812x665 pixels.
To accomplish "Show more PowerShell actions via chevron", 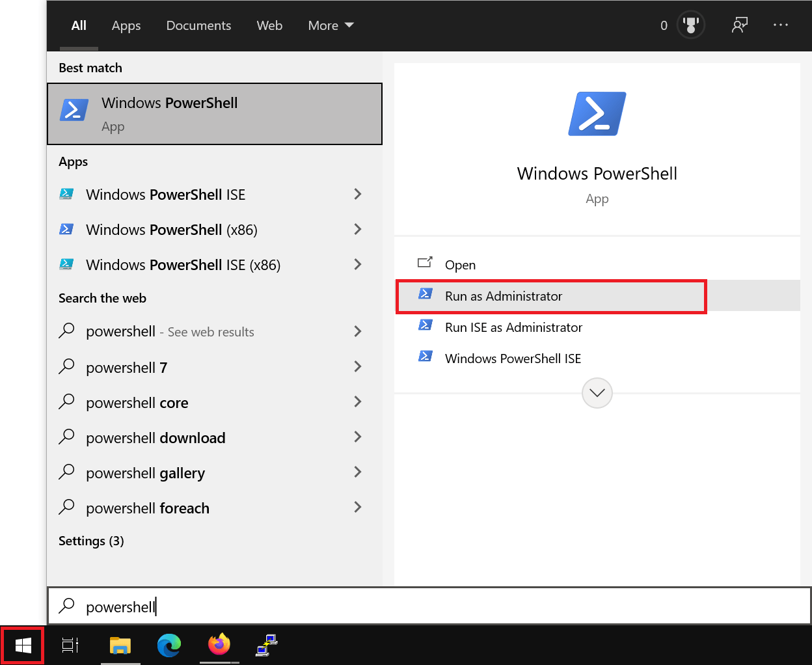I will point(597,393).
